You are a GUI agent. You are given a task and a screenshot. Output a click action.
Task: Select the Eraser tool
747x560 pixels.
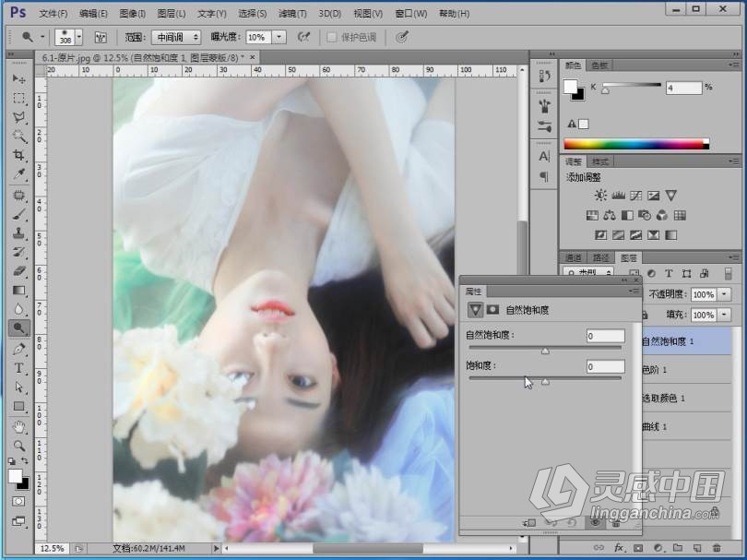tap(18, 271)
